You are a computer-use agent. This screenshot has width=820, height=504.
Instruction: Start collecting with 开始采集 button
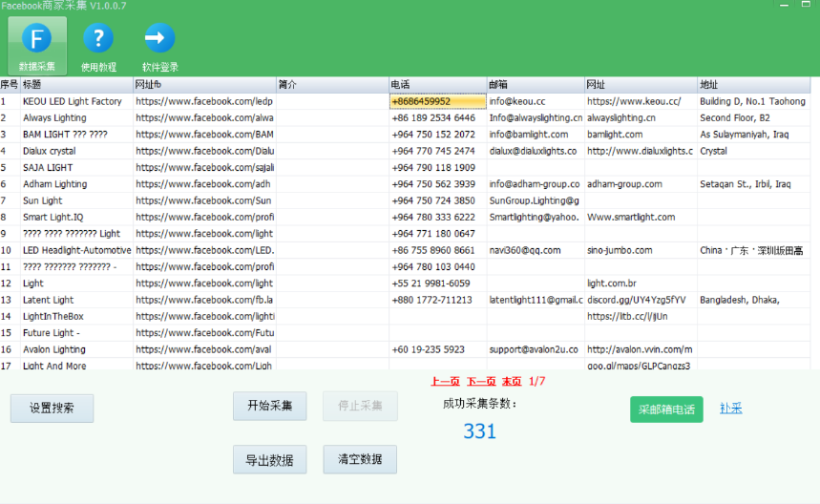point(270,406)
